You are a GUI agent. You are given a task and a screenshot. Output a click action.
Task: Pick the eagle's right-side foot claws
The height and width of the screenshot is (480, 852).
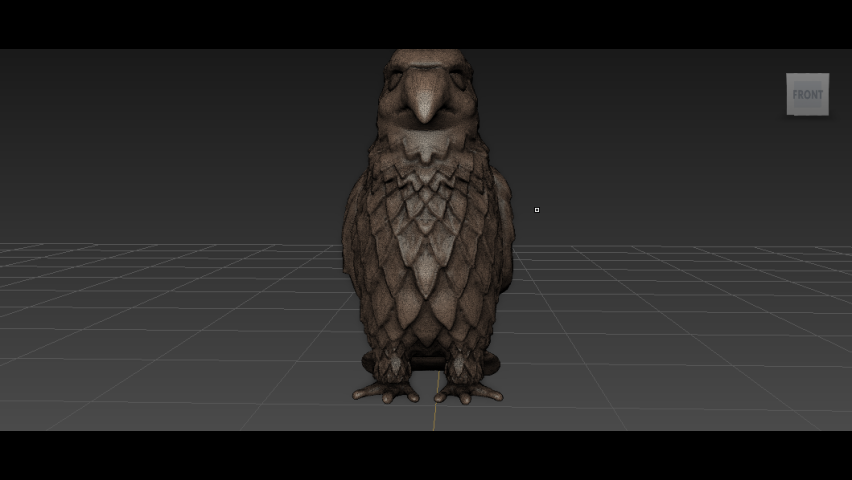467,392
